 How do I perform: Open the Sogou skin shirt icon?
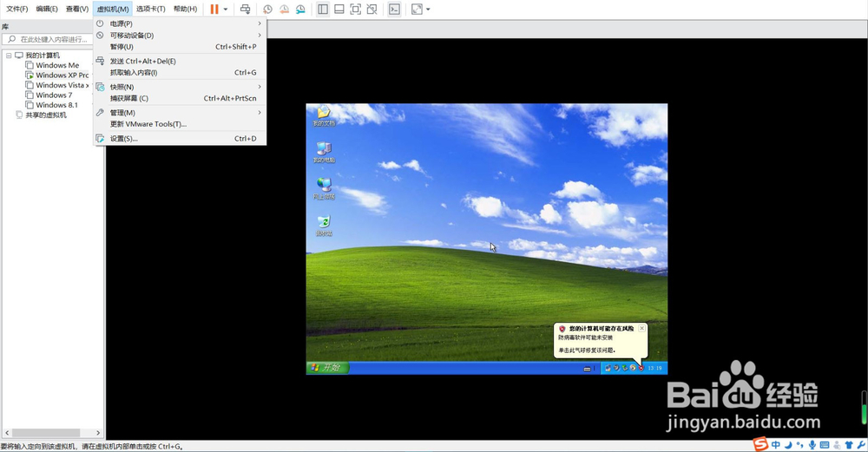(x=849, y=445)
